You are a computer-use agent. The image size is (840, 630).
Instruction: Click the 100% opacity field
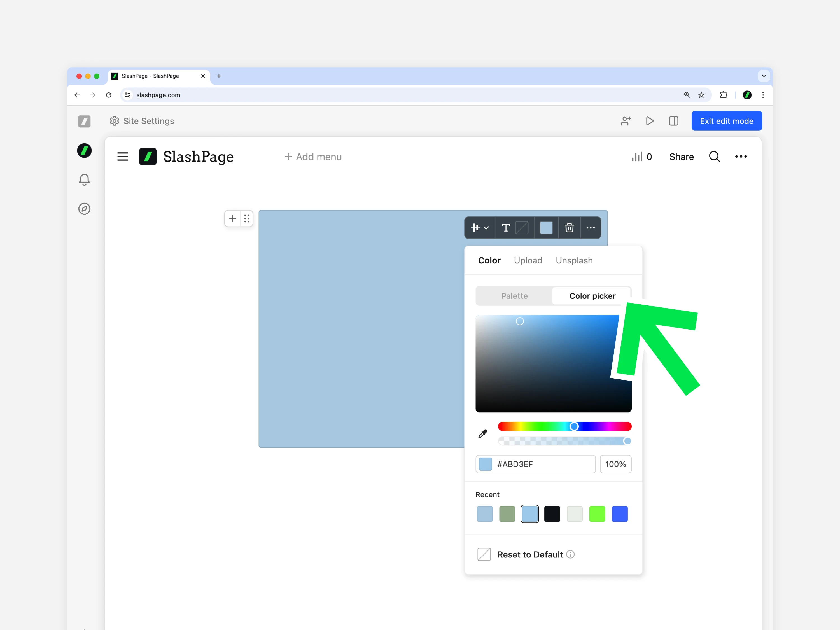pyautogui.click(x=615, y=464)
